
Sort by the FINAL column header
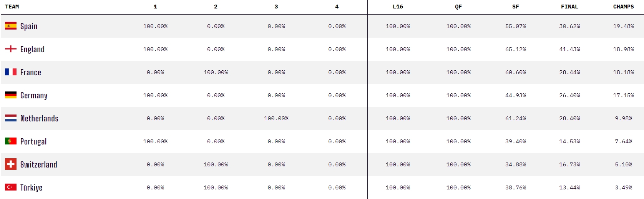(569, 7)
